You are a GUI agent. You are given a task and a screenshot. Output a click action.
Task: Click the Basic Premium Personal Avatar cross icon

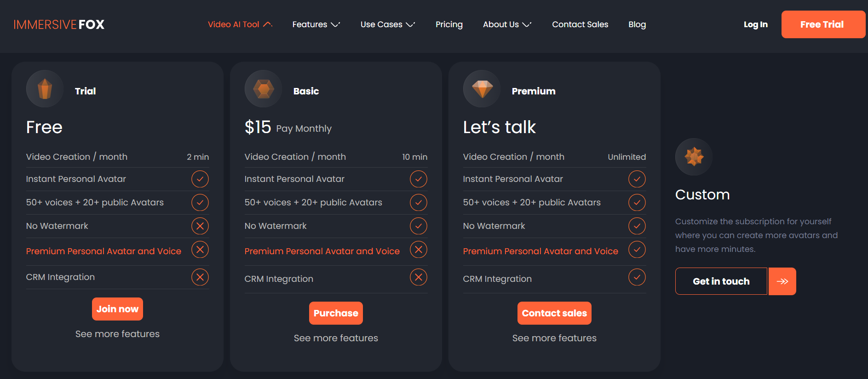(x=419, y=250)
